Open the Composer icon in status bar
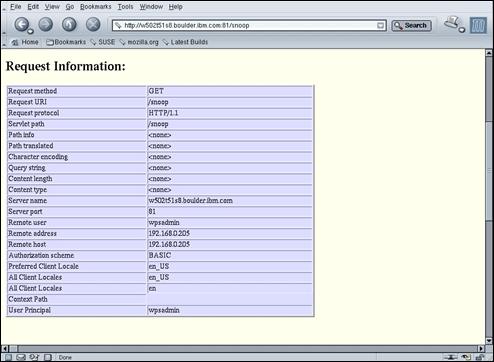The height and width of the screenshot is (362, 494). tap(34, 357)
